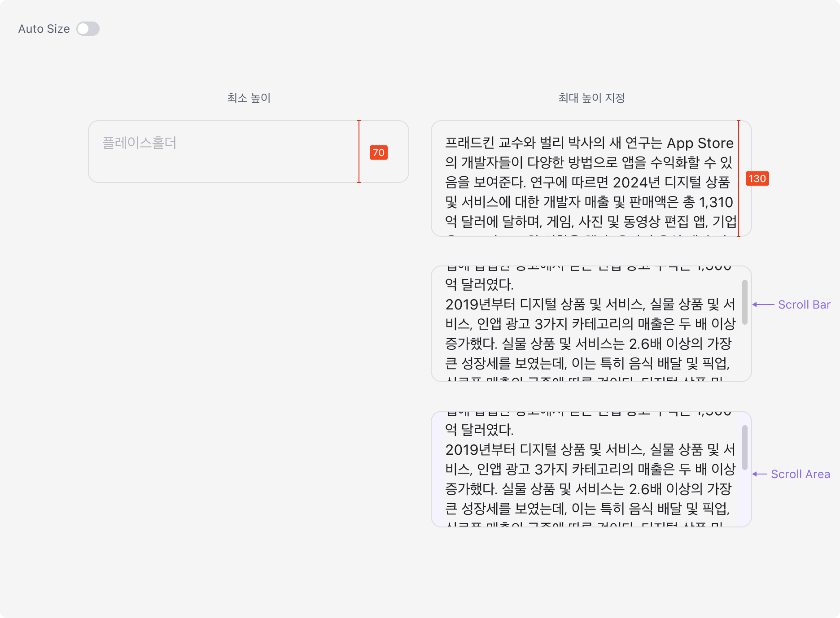Click the scrollbar next to Scroll Bar label
840x618 pixels.
tap(745, 302)
